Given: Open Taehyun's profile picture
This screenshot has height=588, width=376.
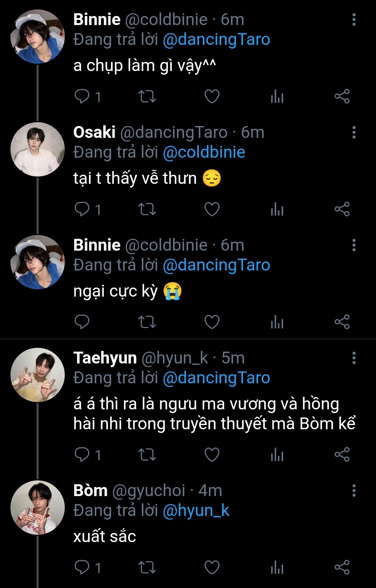Looking at the screenshot, I should point(38,375).
